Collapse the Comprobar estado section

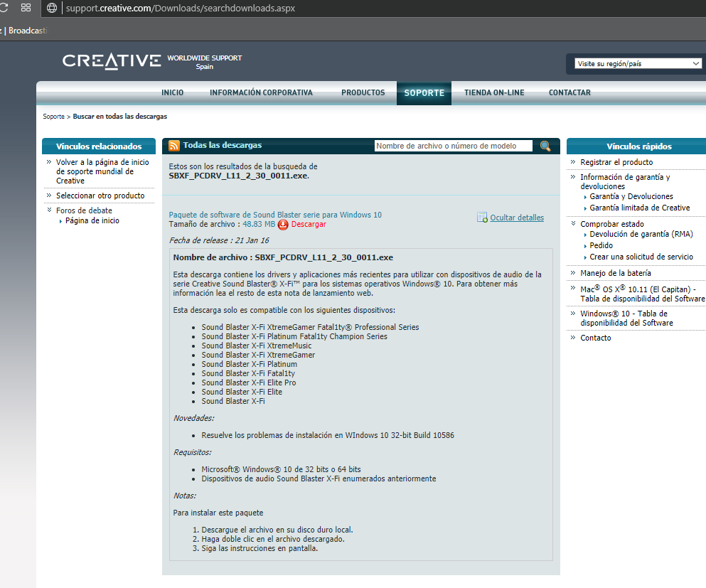(573, 223)
